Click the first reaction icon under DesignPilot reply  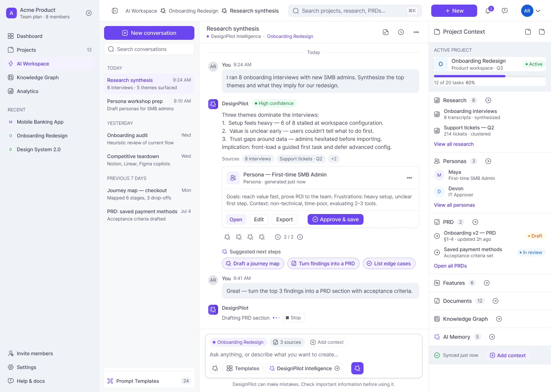pos(227,237)
